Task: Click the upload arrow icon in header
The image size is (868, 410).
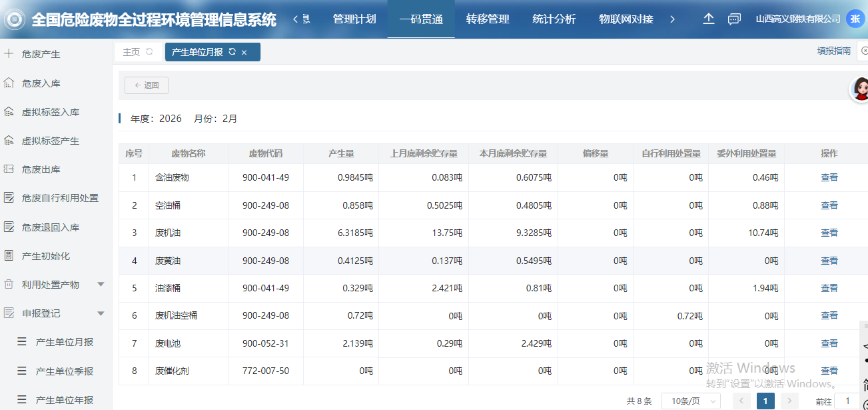Action: [x=709, y=19]
